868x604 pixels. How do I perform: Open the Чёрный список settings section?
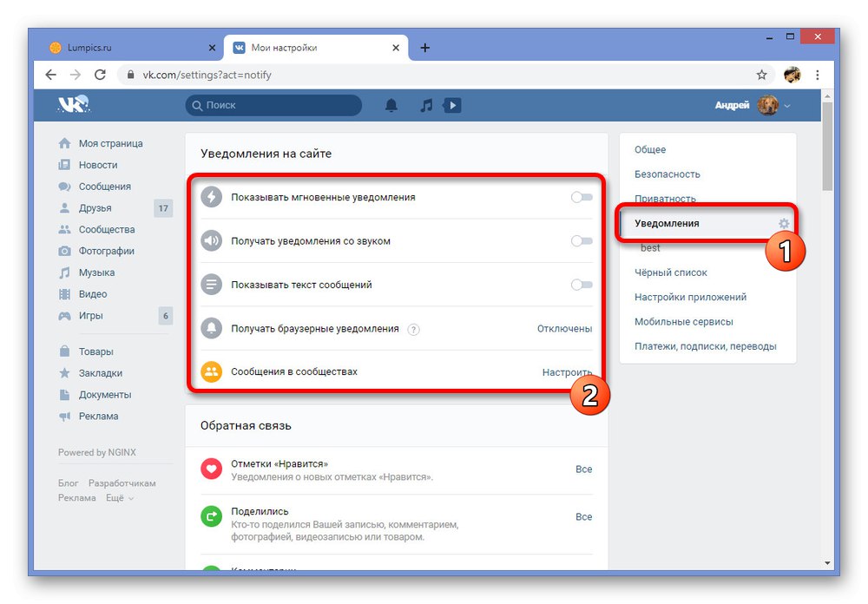tap(670, 273)
